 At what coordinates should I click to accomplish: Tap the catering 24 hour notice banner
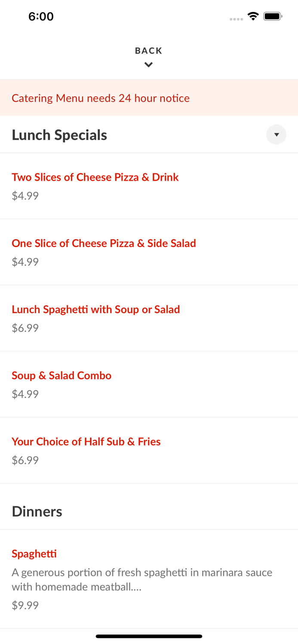tap(101, 98)
